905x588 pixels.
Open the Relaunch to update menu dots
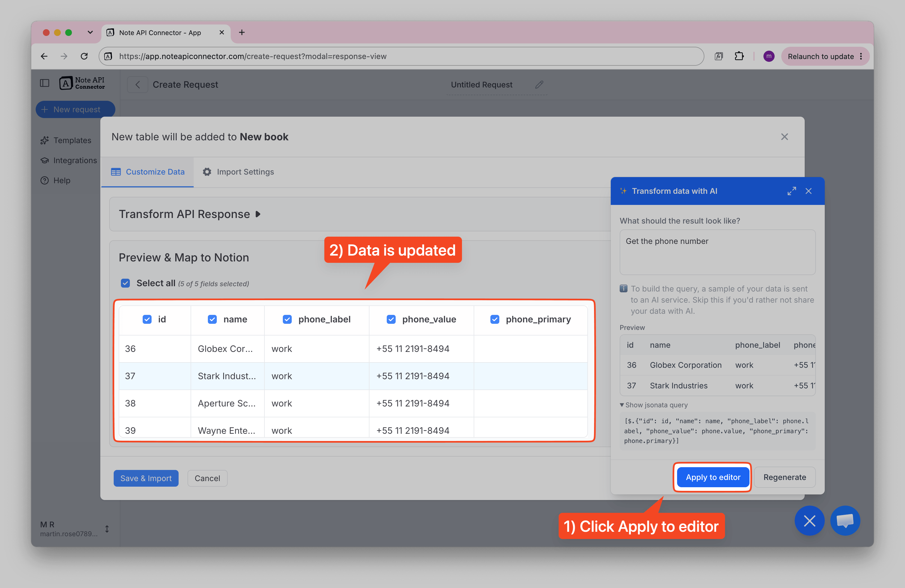(x=861, y=56)
